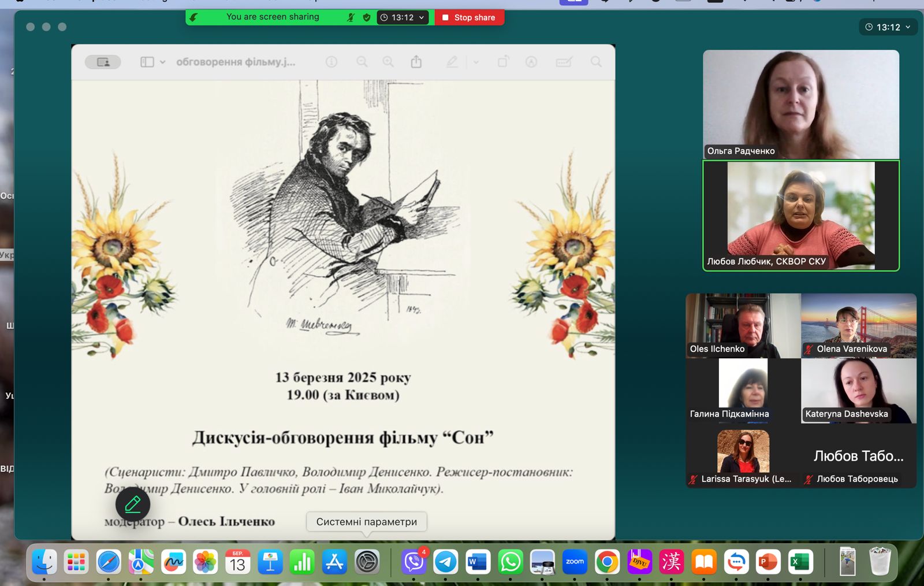Open Freeform from the Dock
This screenshot has width=924, height=586.
[x=173, y=562]
